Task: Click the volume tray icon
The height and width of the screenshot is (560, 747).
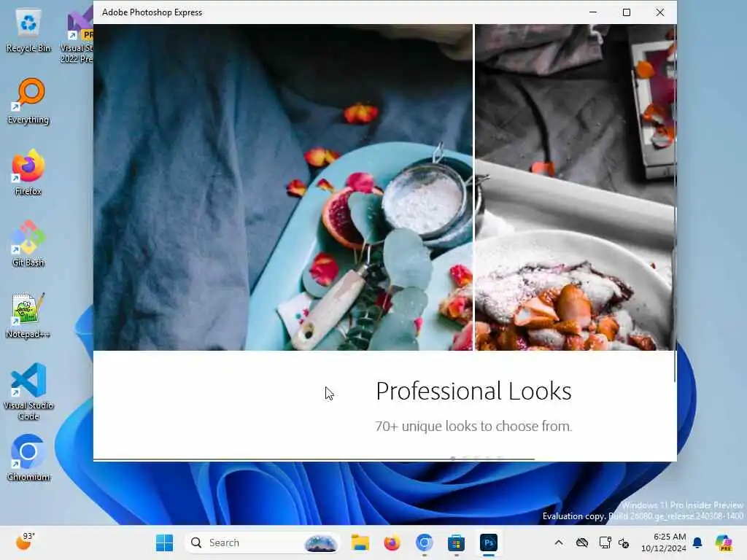Action: coord(624,542)
